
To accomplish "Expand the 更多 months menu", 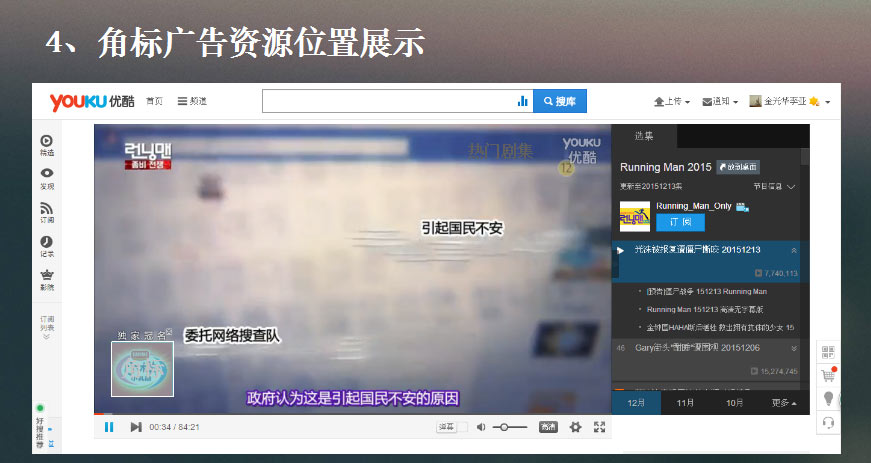I will (x=785, y=403).
